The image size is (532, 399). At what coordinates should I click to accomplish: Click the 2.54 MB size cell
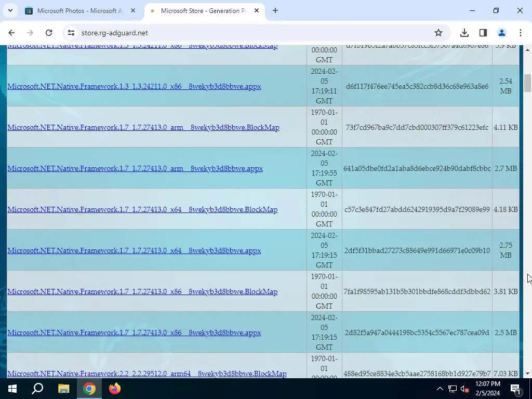[x=506, y=86]
